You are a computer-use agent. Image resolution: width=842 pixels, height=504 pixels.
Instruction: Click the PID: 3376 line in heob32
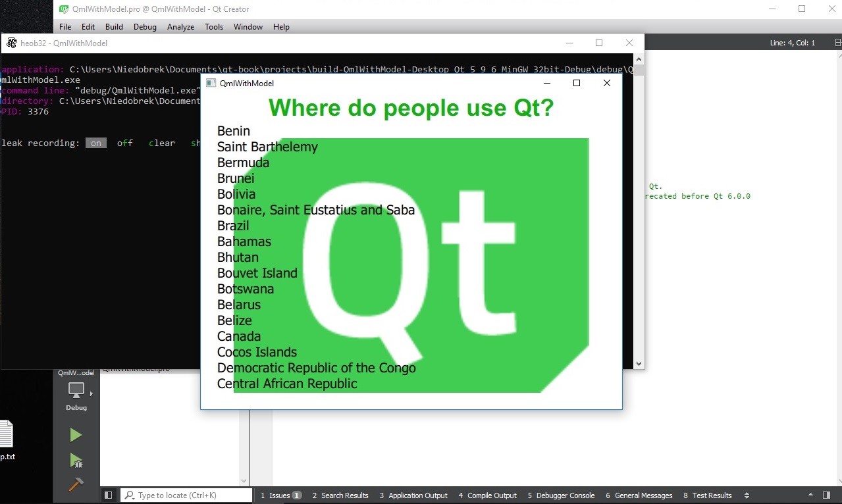24,112
